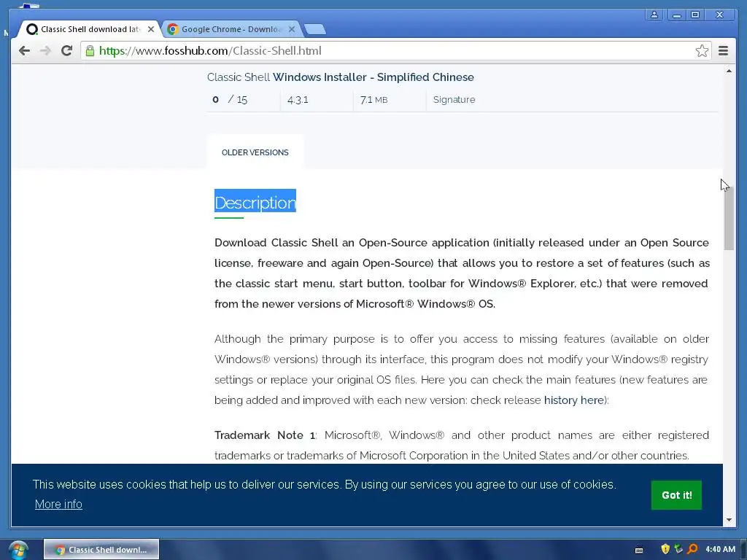The width and height of the screenshot is (747, 560).
Task: Open a new browser tab
Action: [315, 29]
